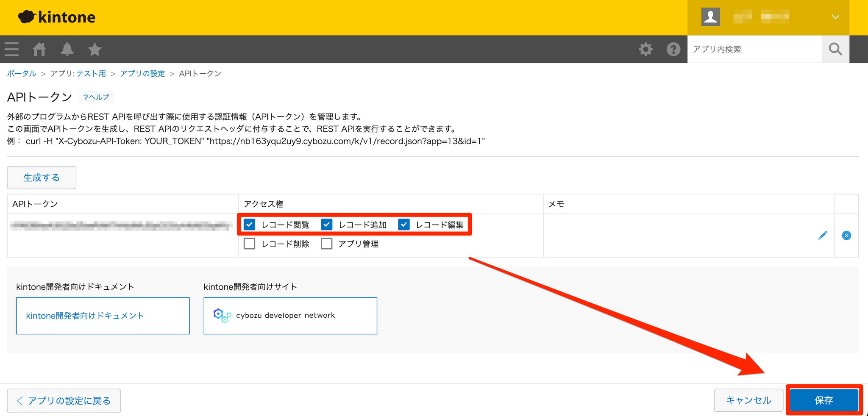
Task: Go to home via house icon
Action: click(39, 50)
